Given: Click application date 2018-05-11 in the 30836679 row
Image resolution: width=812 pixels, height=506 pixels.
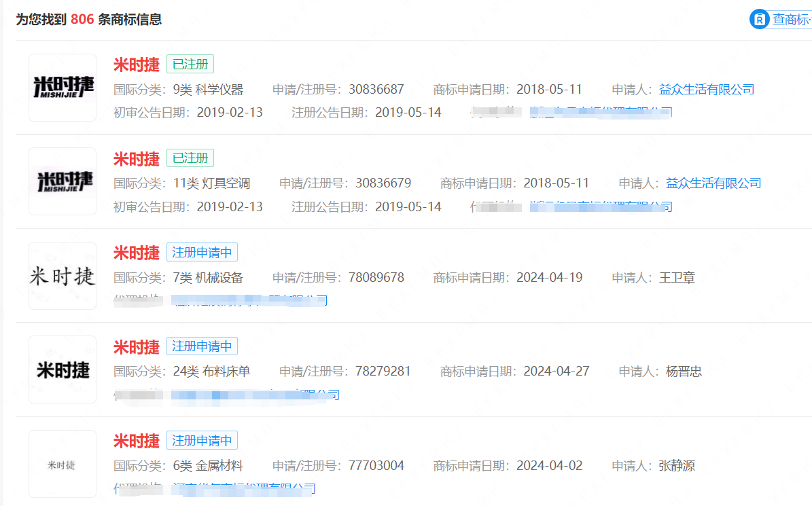Looking at the screenshot, I should 557,183.
